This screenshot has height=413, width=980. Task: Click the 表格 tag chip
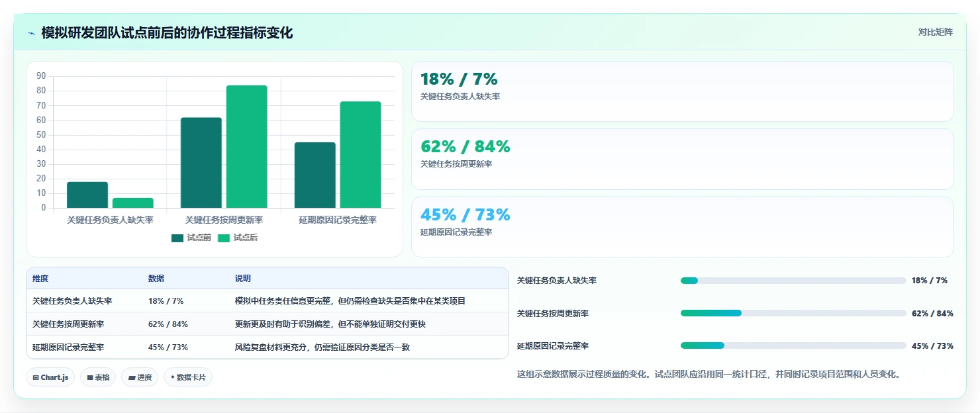pyautogui.click(x=99, y=377)
